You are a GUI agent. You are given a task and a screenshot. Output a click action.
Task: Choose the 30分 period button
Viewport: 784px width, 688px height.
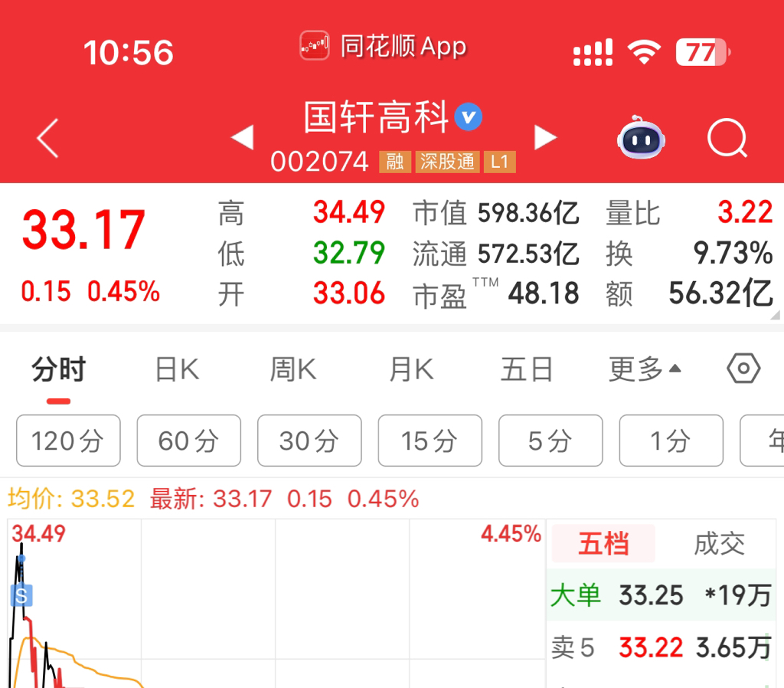pos(309,441)
